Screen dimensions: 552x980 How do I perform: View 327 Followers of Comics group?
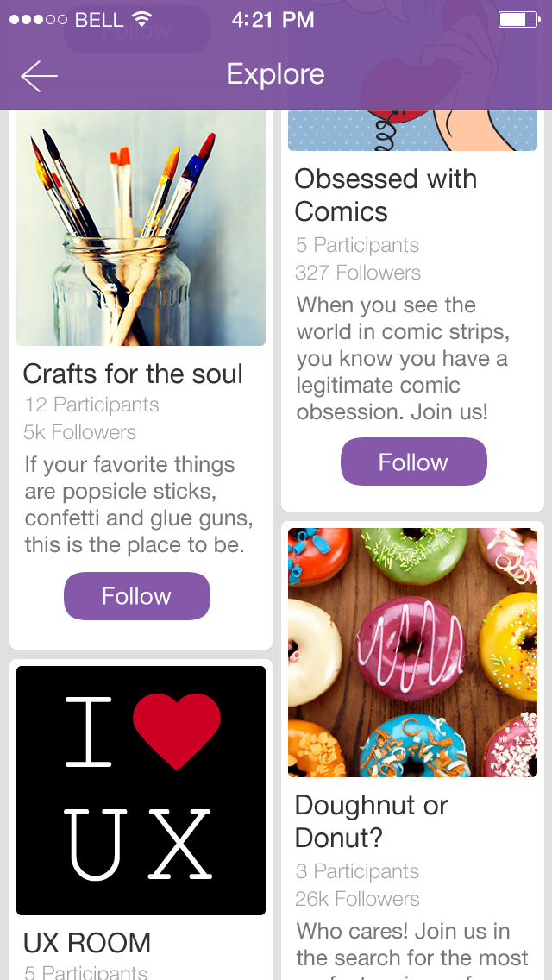358,273
